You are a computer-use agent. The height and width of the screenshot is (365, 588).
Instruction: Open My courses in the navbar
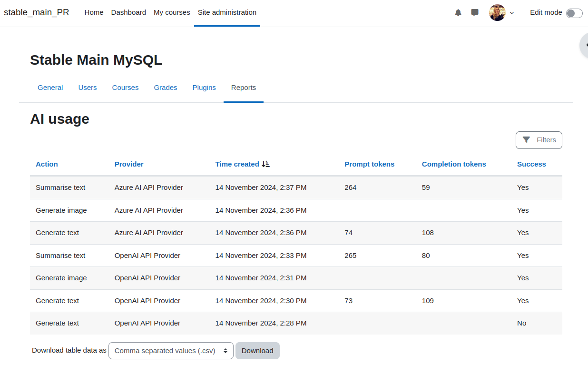172,13
